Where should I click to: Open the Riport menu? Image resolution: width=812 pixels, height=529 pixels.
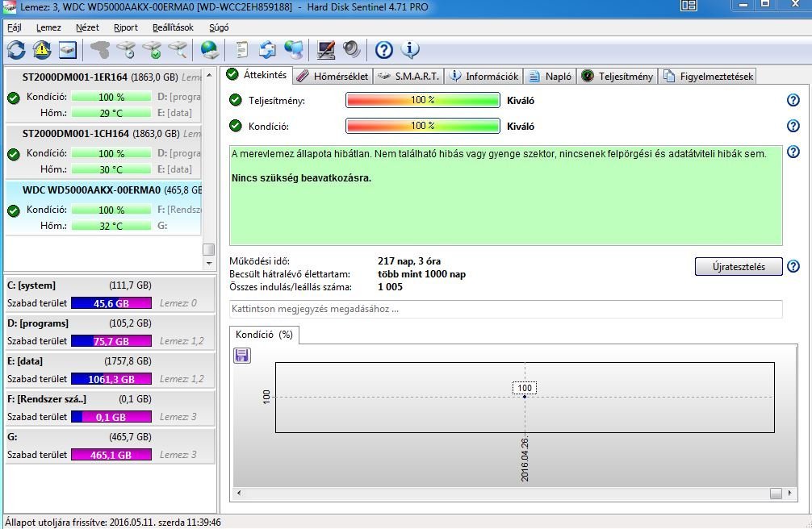click(126, 27)
